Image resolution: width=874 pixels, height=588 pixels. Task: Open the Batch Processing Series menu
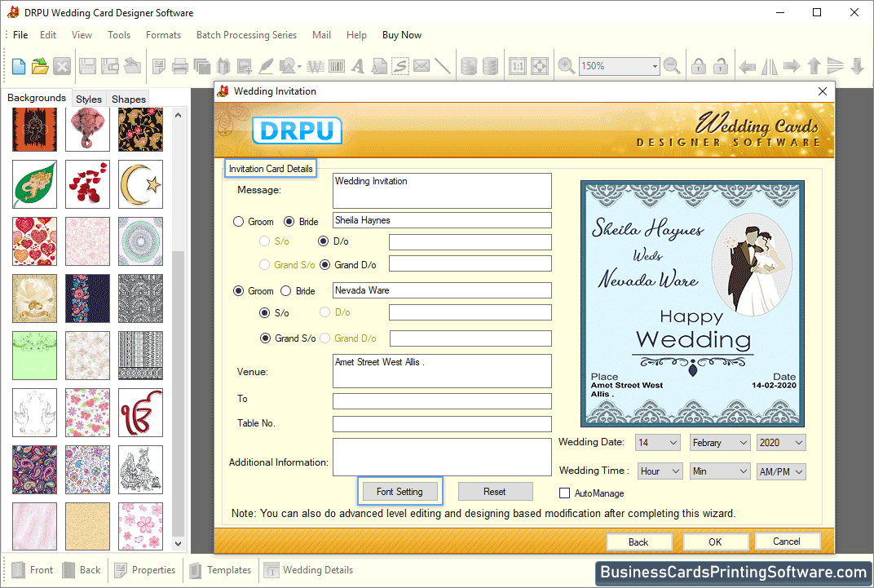[x=246, y=34]
